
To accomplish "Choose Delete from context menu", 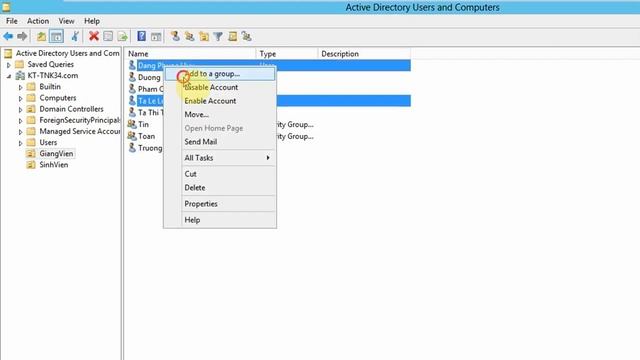I will click(220, 188).
